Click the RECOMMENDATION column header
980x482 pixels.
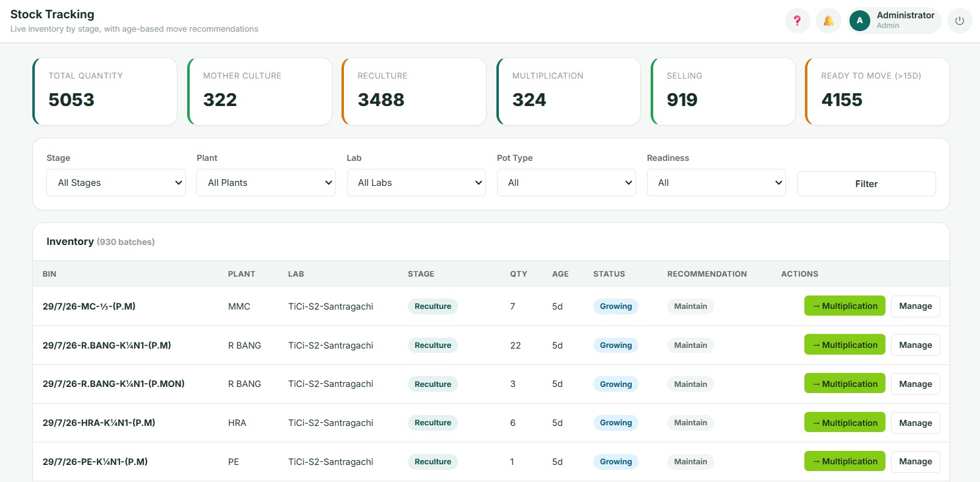click(707, 274)
